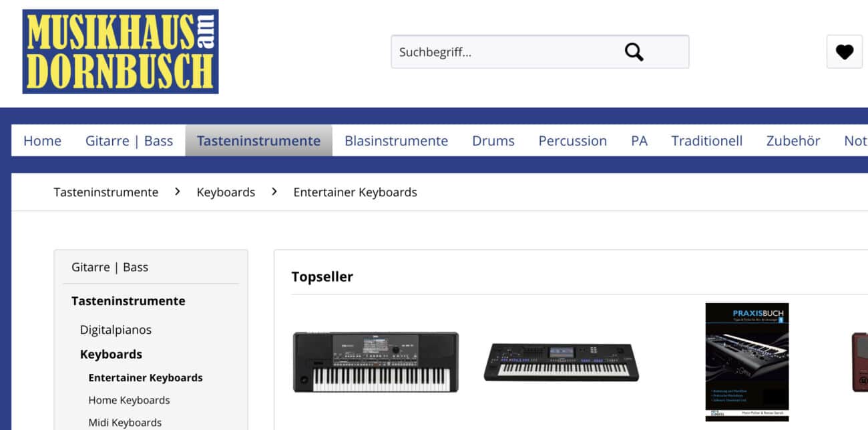Click the magnifying glass search icon
Viewport: 868px width, 430px height.
tap(634, 52)
